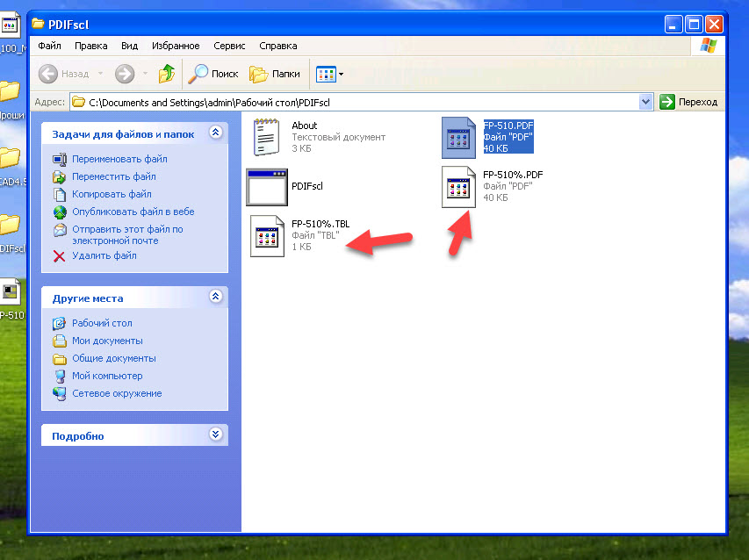This screenshot has width=749, height=560.
Task: Go up one folder level
Action: pos(167,74)
